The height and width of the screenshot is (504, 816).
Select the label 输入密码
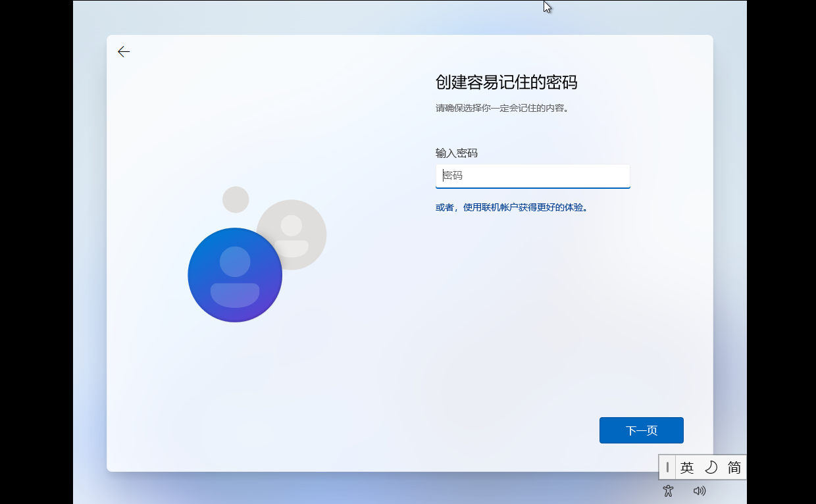click(457, 153)
